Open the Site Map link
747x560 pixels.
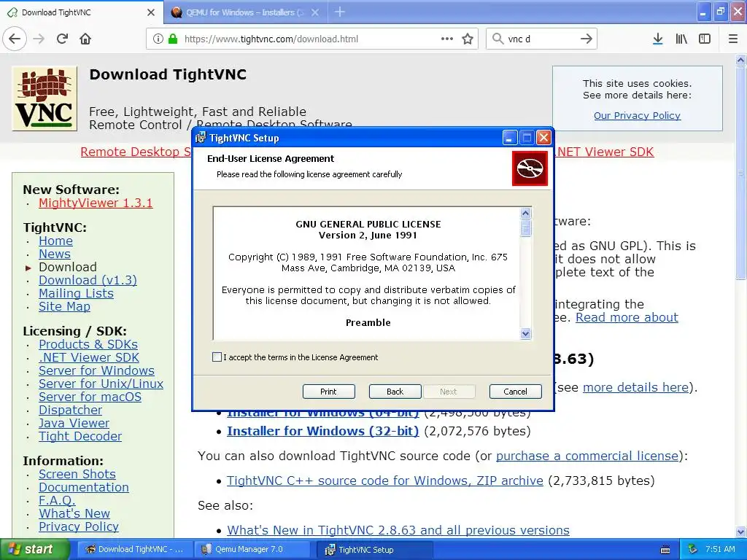click(x=64, y=307)
